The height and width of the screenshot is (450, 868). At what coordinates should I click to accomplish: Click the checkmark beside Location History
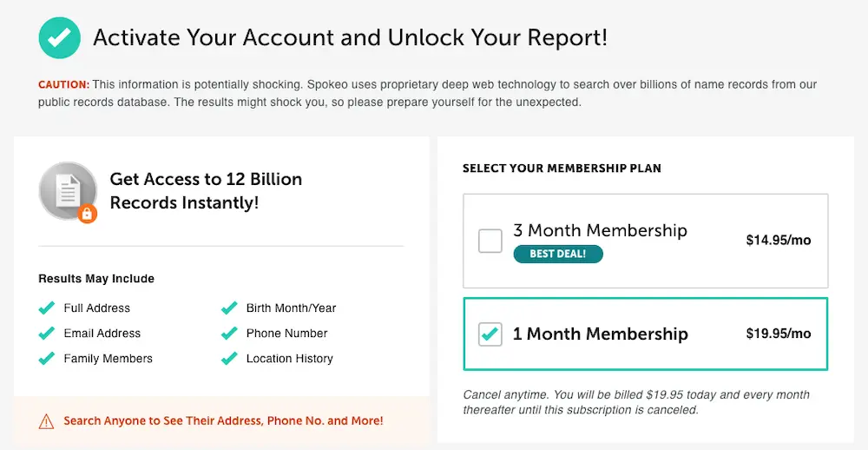coord(229,359)
